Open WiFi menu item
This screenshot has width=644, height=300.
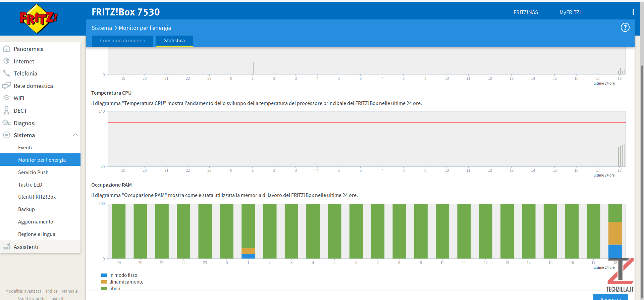[40, 98]
